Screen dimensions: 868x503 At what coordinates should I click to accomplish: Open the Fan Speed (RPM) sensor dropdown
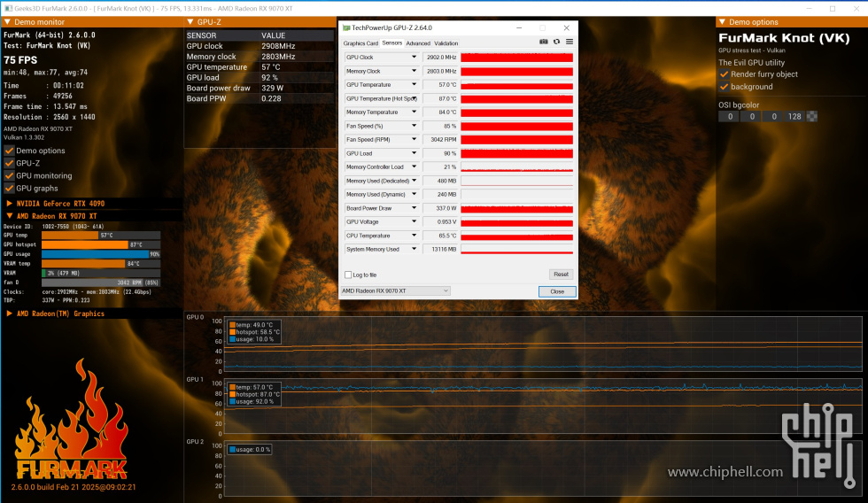(x=414, y=139)
